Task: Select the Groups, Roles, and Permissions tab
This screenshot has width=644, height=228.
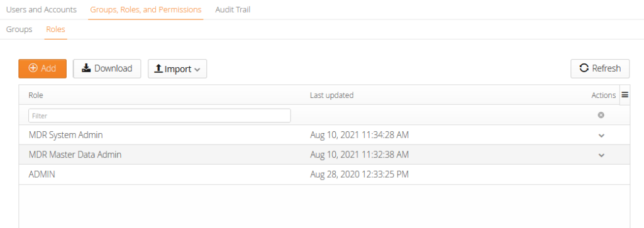Action: coord(146,9)
